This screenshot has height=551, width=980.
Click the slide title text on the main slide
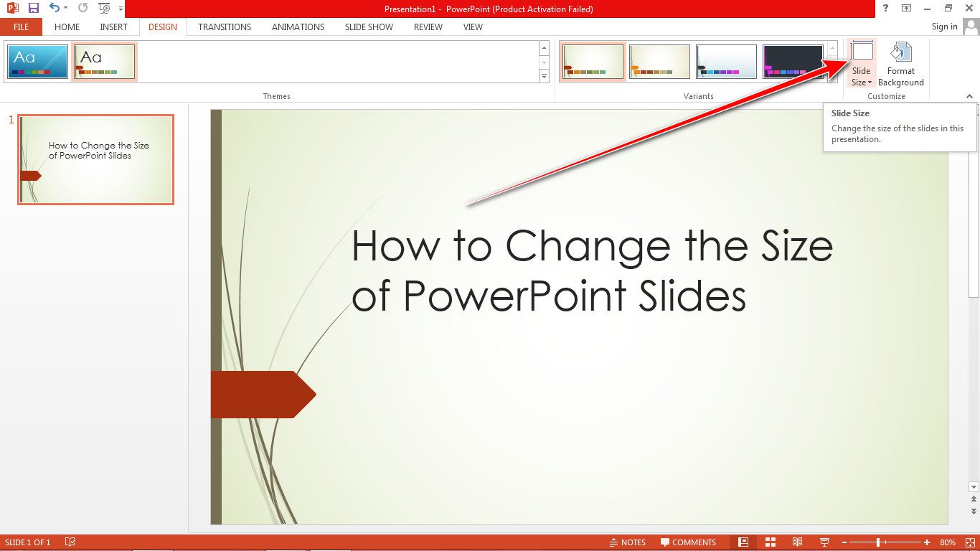592,270
